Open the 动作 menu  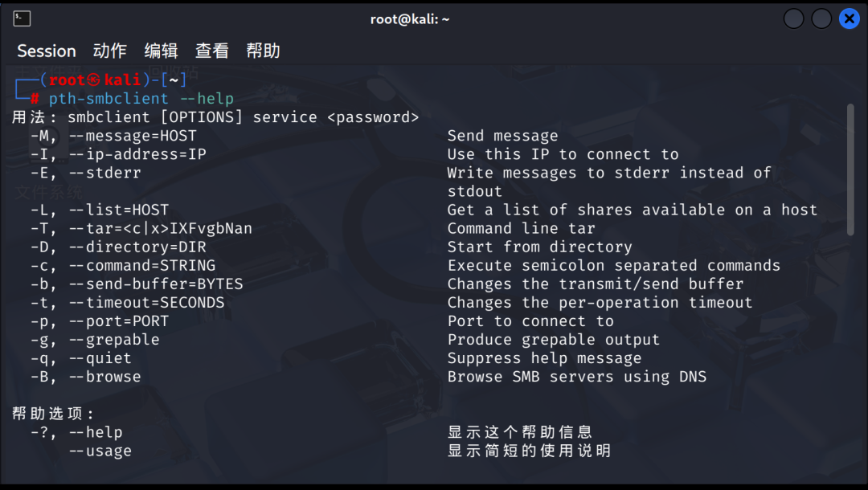(x=109, y=51)
